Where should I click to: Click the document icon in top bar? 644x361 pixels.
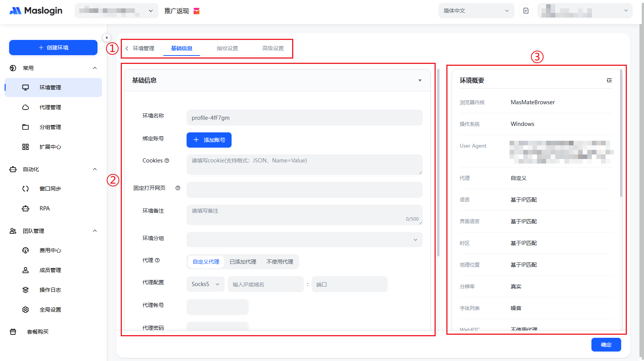click(x=526, y=11)
